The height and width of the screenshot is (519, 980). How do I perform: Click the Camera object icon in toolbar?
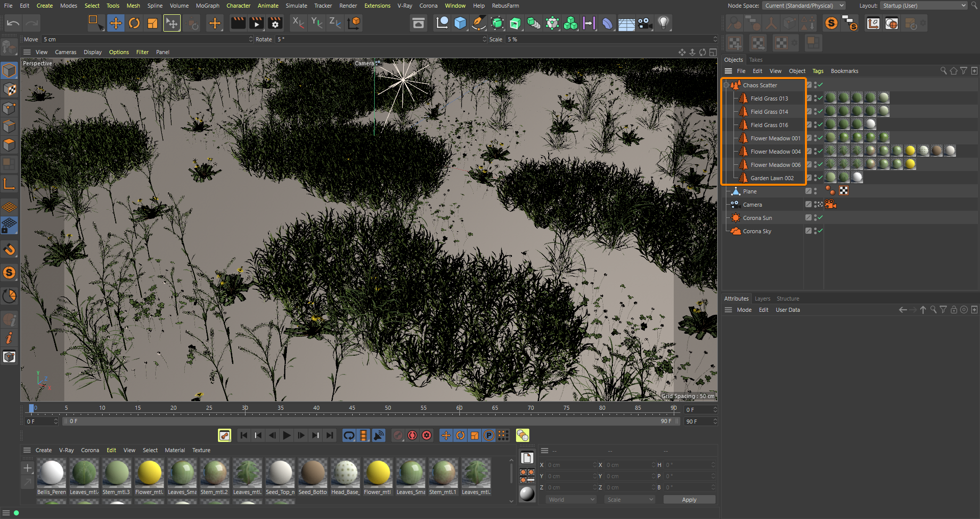coord(645,23)
